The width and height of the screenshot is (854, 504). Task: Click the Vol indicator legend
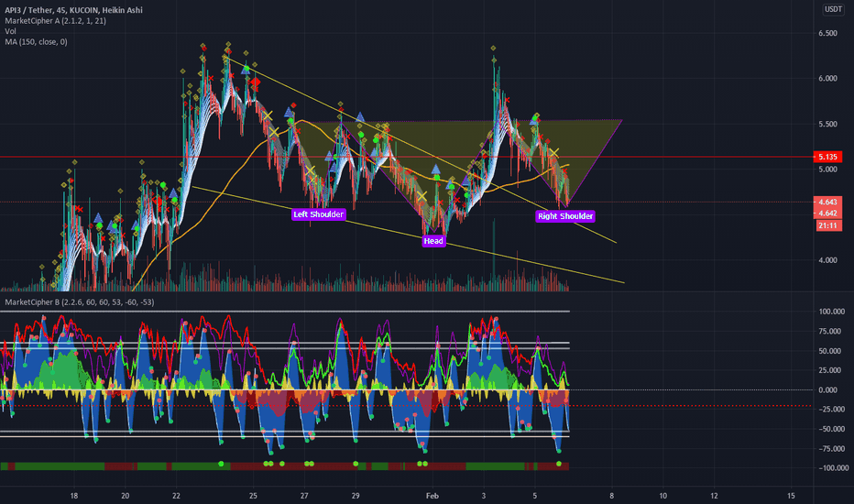(x=10, y=31)
